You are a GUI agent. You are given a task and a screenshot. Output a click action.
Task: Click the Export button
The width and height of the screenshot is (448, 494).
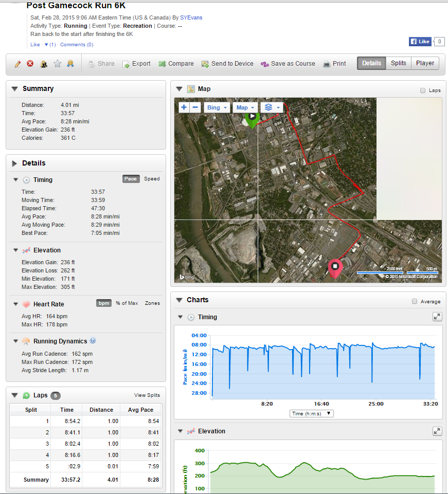point(136,64)
